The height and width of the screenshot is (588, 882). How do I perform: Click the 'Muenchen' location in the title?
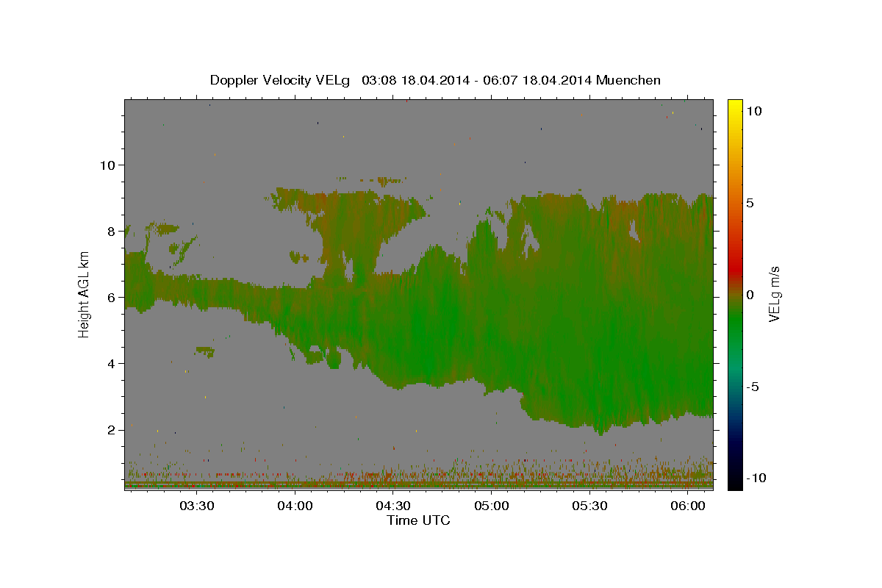point(628,80)
